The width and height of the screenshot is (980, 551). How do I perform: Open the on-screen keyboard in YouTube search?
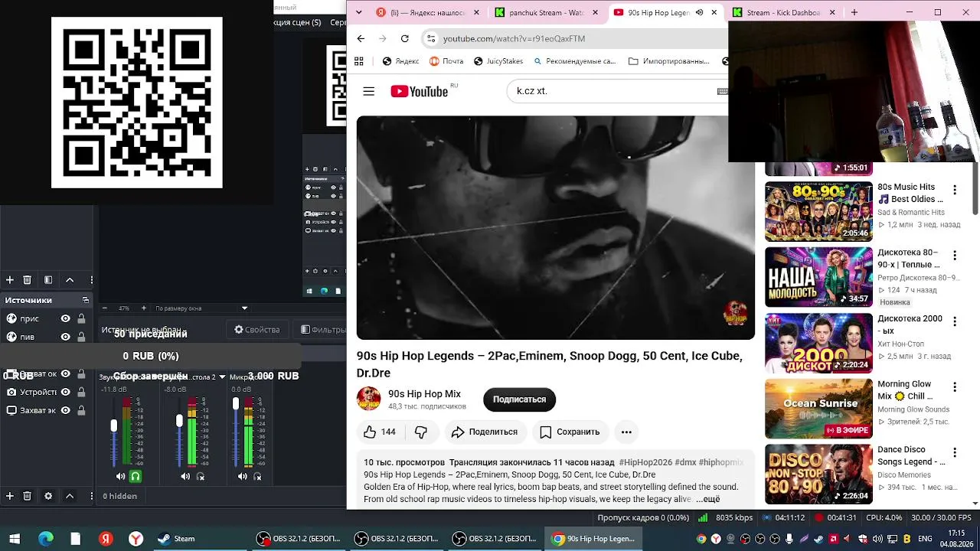722,91
